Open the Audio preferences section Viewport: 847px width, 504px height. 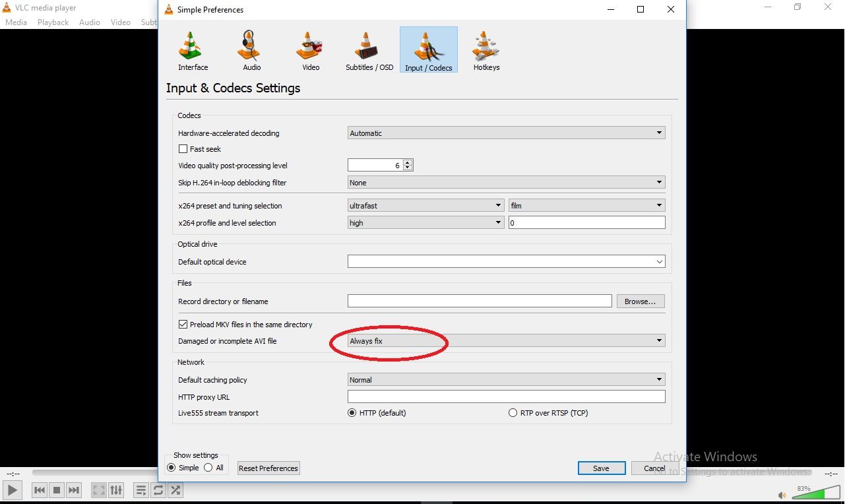tap(251, 50)
